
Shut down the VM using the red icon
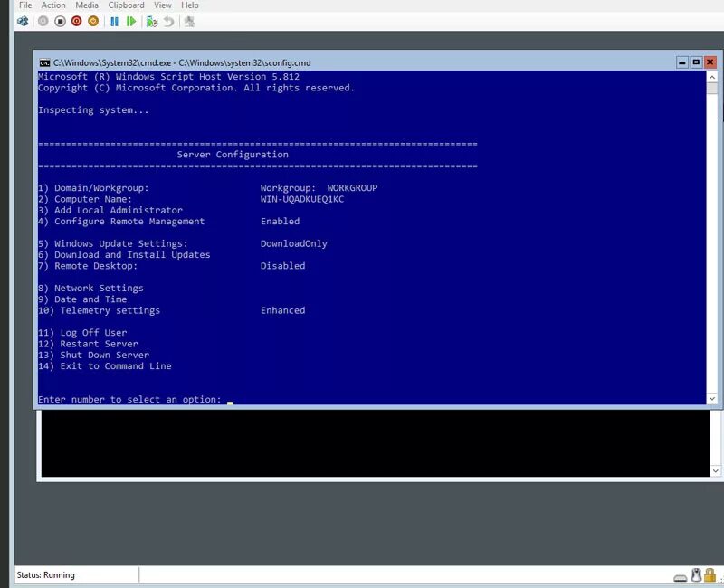(77, 21)
